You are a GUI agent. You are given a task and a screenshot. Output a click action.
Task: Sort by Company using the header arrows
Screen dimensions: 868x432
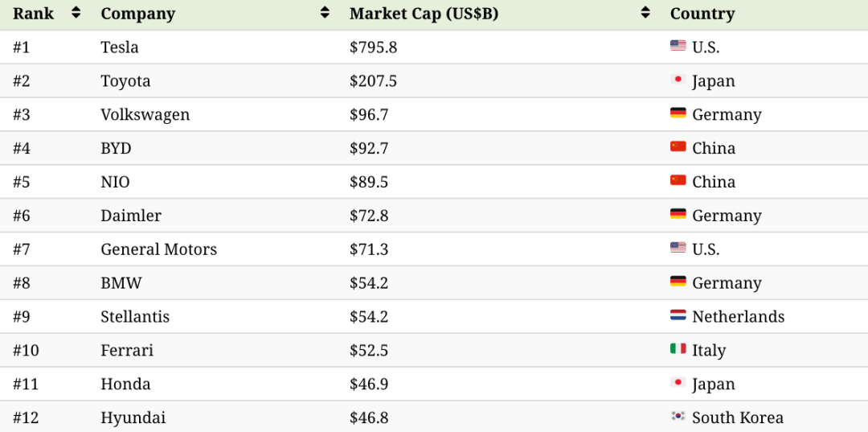click(325, 13)
